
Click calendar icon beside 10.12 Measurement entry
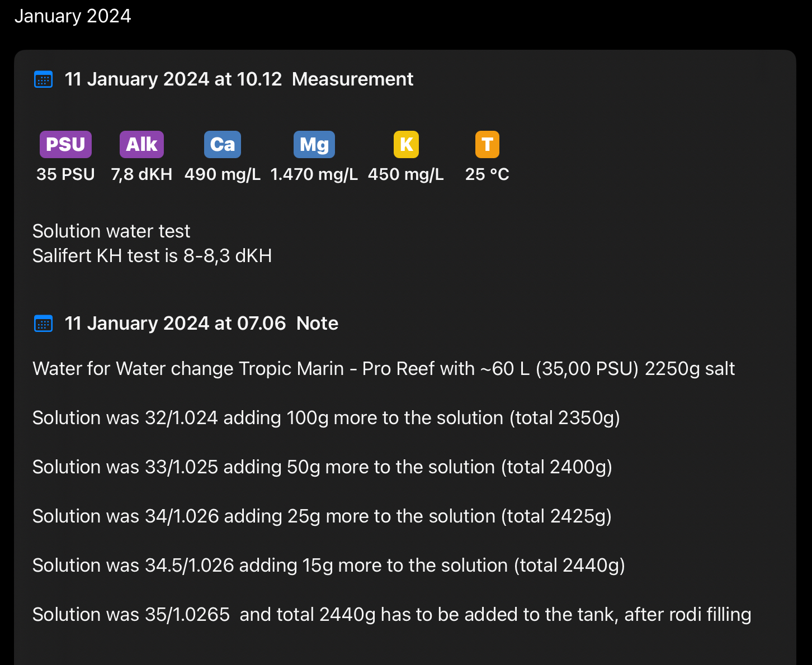[44, 79]
